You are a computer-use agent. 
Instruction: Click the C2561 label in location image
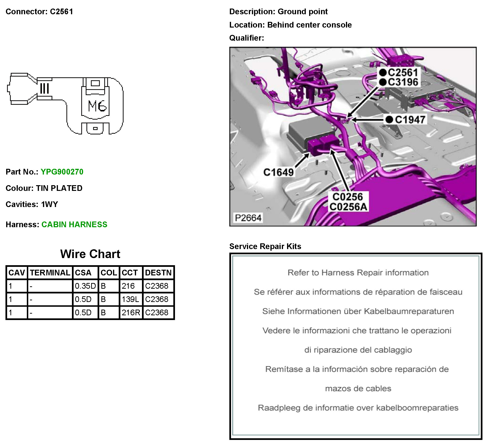click(403, 72)
